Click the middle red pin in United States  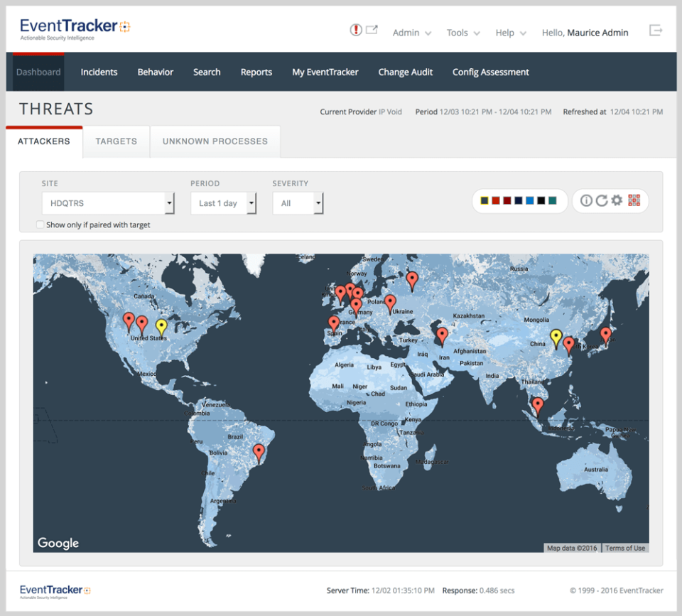click(142, 325)
